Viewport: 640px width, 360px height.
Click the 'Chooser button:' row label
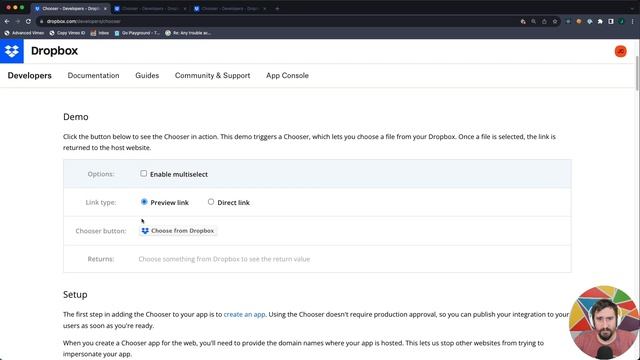101,231
